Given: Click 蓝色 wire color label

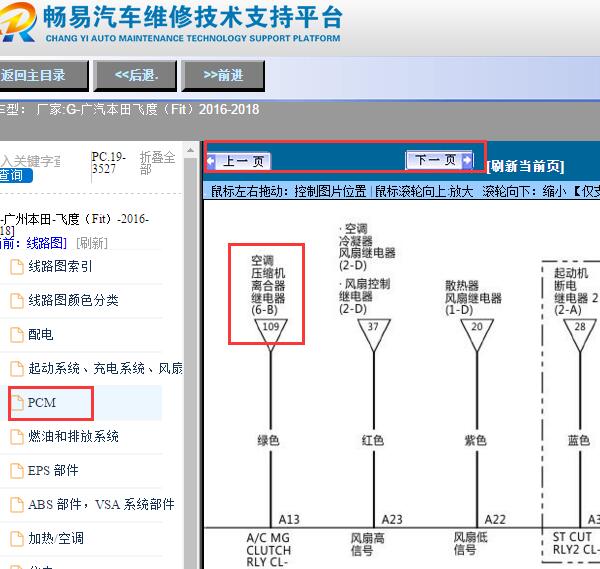Looking at the screenshot, I should [579, 441].
